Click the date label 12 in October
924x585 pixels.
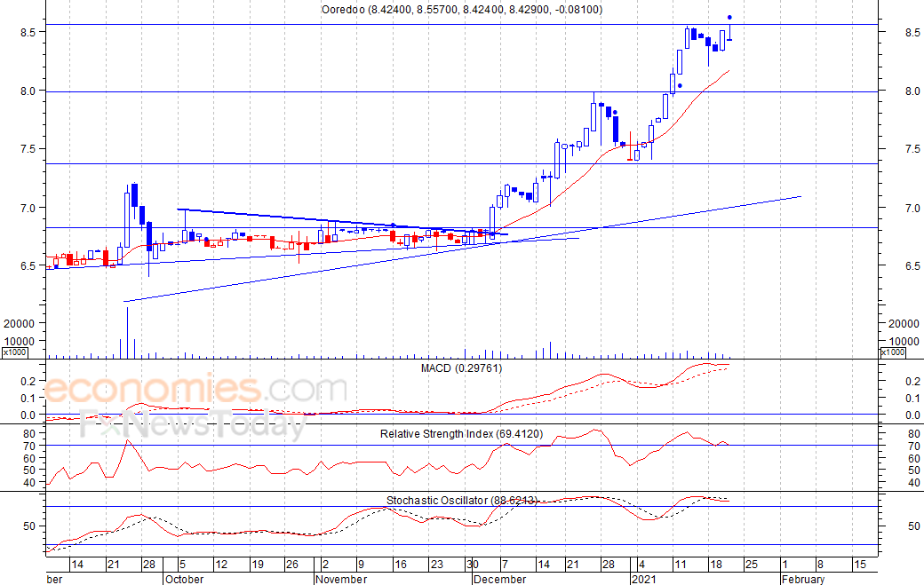(x=221, y=565)
